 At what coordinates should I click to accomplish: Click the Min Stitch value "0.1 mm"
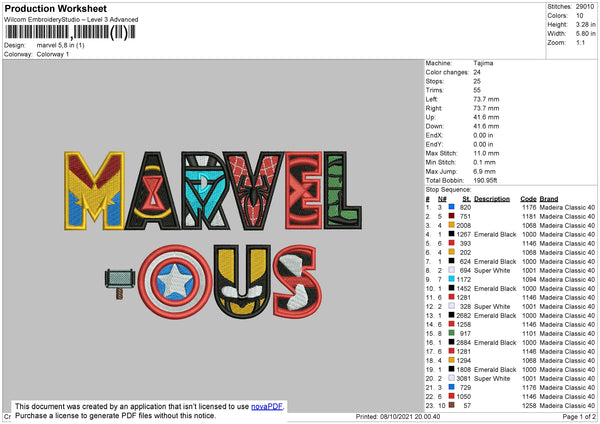(x=484, y=162)
